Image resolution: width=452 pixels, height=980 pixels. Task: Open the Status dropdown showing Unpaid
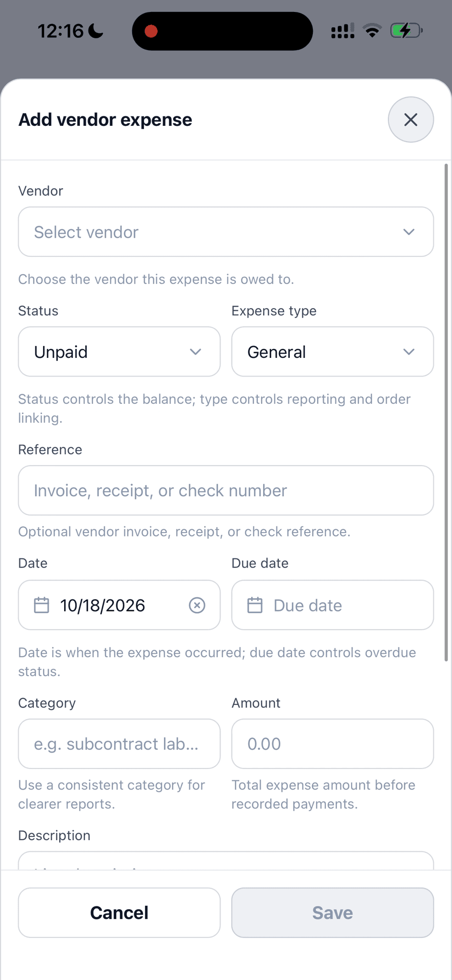119,352
